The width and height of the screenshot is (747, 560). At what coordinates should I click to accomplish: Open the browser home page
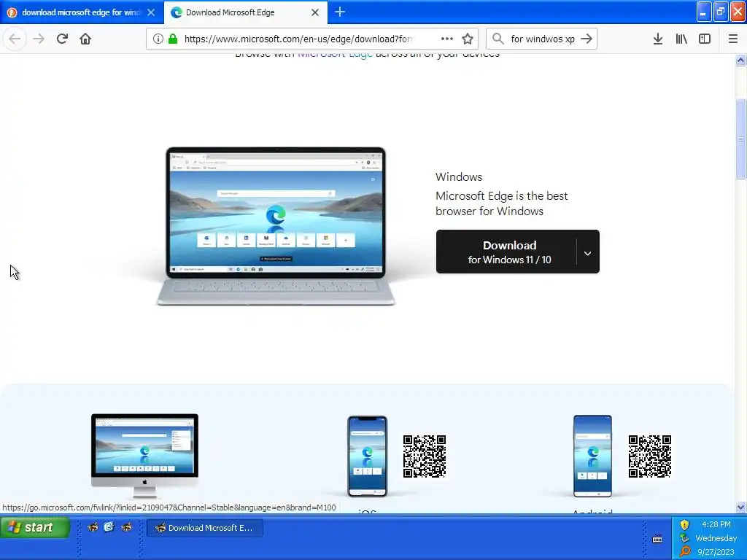point(85,39)
